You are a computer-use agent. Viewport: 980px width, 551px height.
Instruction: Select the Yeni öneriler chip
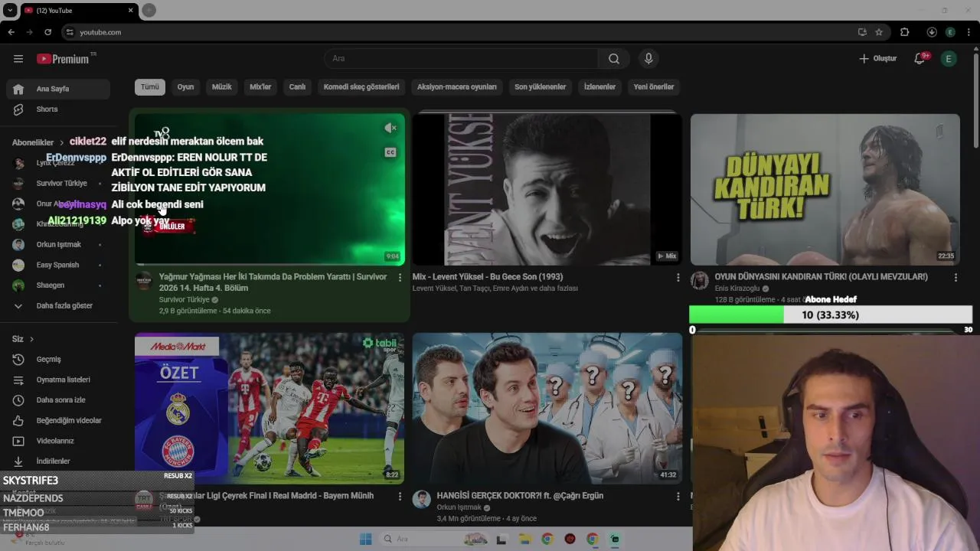point(654,86)
